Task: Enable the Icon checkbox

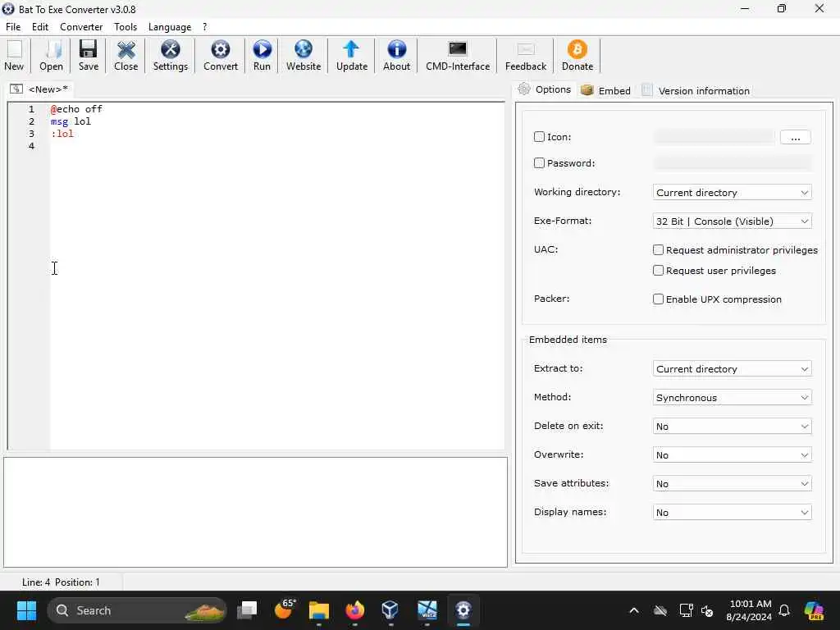Action: 539,137
